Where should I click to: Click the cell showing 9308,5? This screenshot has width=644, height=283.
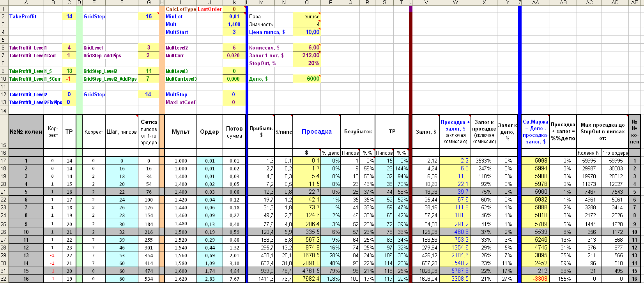coord(455,279)
